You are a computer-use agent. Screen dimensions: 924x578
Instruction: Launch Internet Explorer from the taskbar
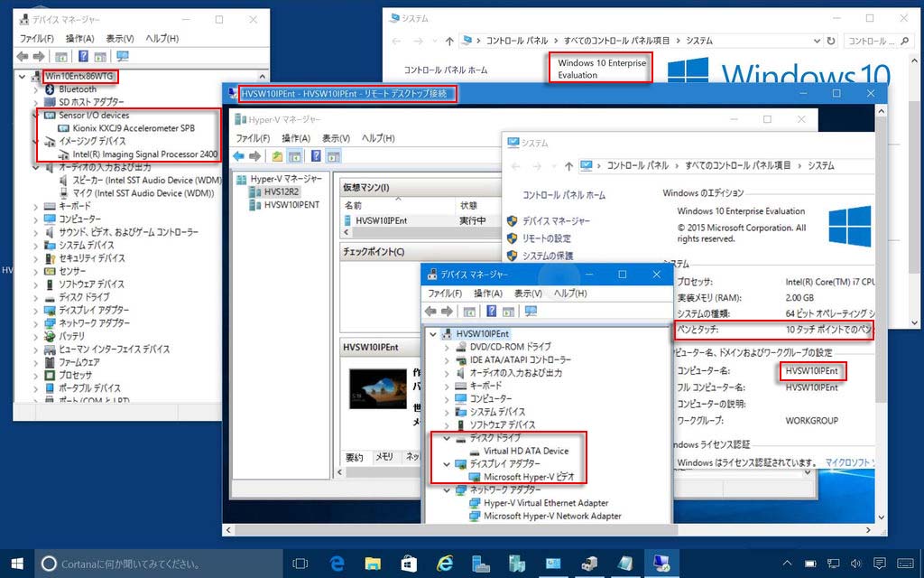tap(444, 564)
